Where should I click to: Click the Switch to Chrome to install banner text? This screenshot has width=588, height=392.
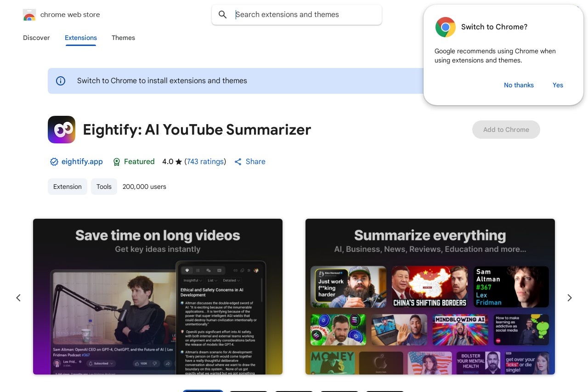click(162, 81)
